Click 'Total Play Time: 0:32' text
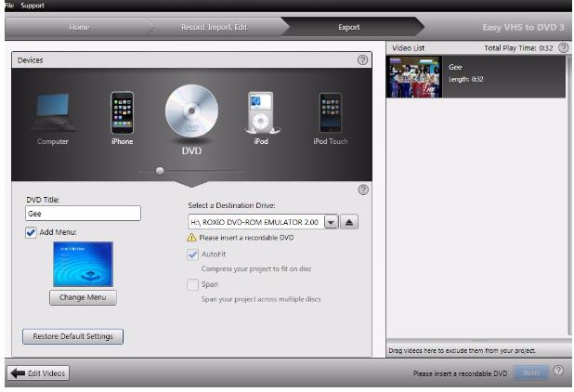This screenshot has height=392, width=574. pos(518,48)
